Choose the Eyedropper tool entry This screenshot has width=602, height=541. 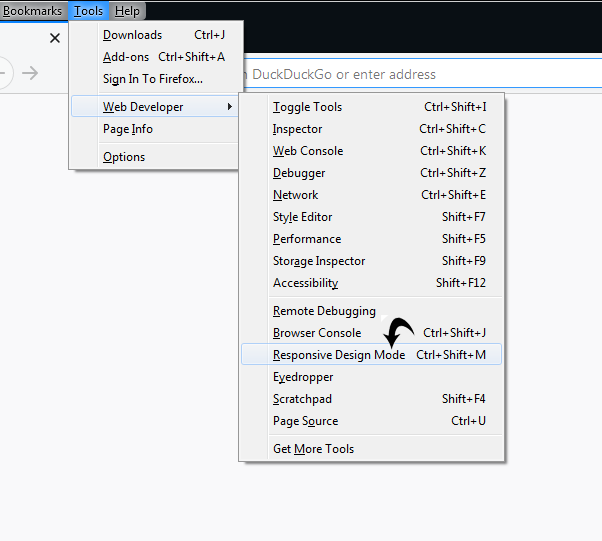tap(371, 377)
